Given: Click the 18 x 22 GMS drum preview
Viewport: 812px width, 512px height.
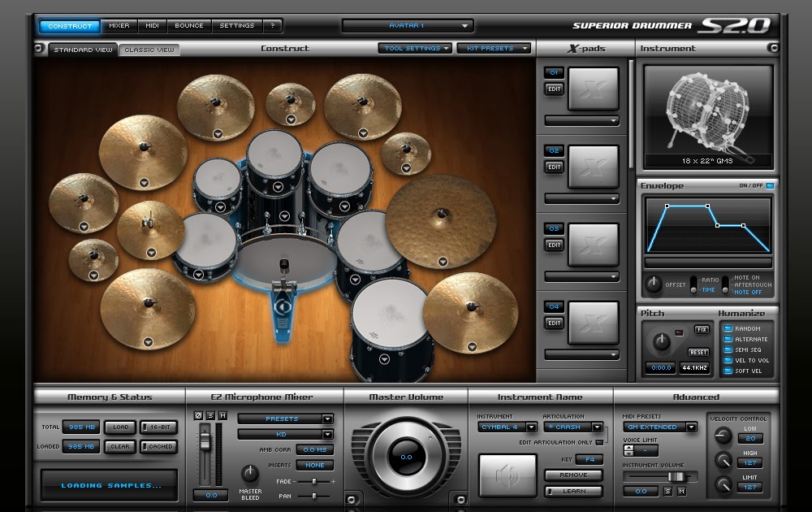Looking at the screenshot, I should (x=707, y=116).
